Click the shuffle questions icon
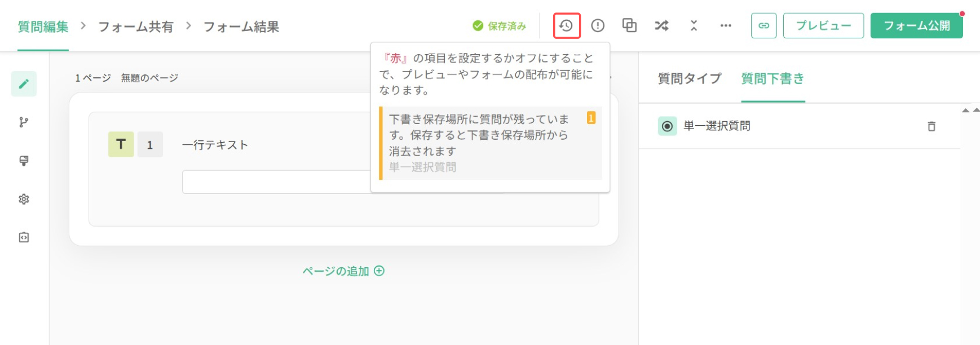Screen dimensions: 980x345 661,26
